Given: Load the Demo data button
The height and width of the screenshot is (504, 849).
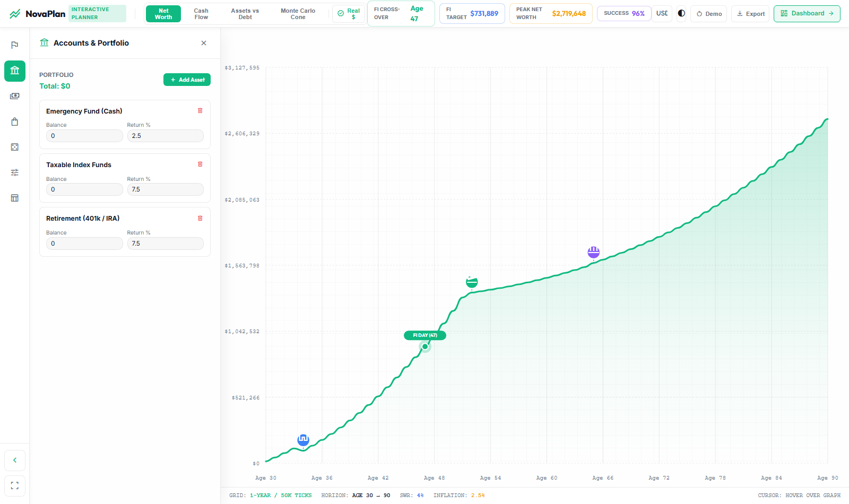Looking at the screenshot, I should pyautogui.click(x=709, y=14).
